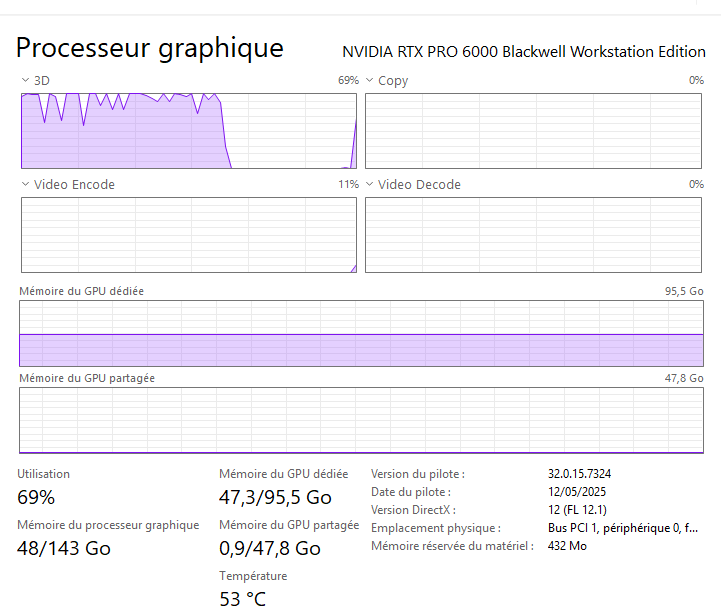The height and width of the screenshot is (615, 721).
Task: Select the Video Decode graph area
Action: [534, 235]
